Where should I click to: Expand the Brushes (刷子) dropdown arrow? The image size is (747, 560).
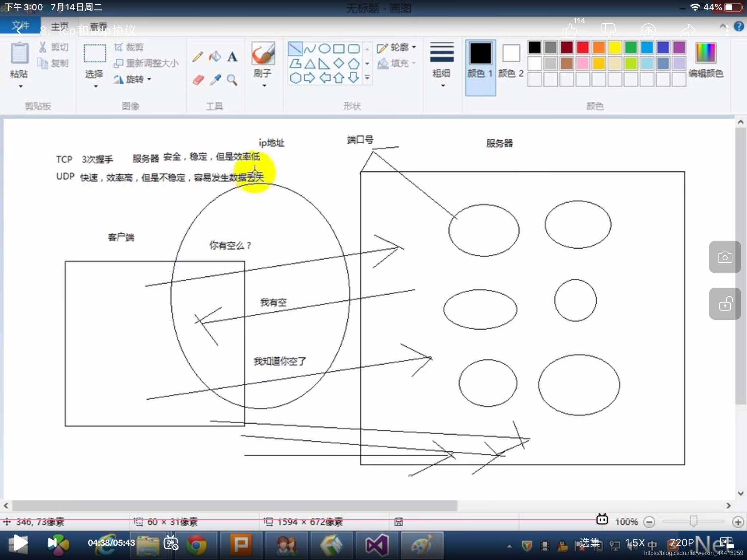[264, 86]
